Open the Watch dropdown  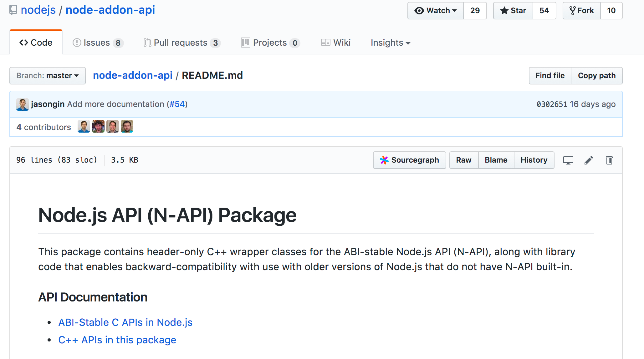pyautogui.click(x=436, y=11)
